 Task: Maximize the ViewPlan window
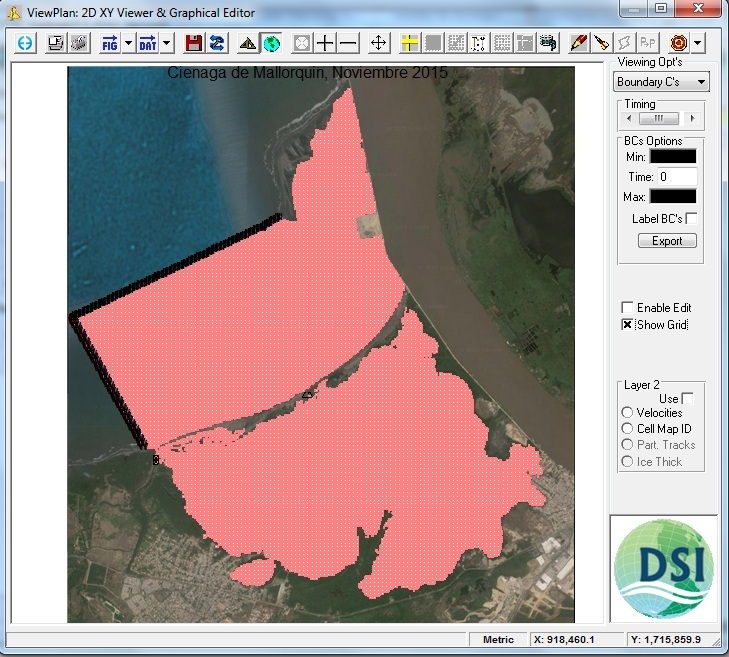click(661, 8)
